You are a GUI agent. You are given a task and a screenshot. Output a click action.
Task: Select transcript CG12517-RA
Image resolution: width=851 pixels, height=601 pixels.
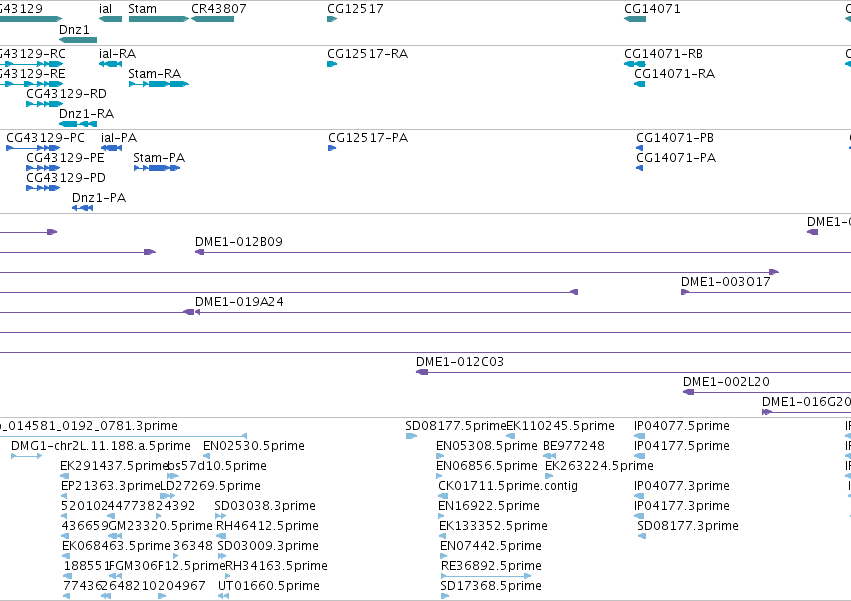(x=367, y=54)
